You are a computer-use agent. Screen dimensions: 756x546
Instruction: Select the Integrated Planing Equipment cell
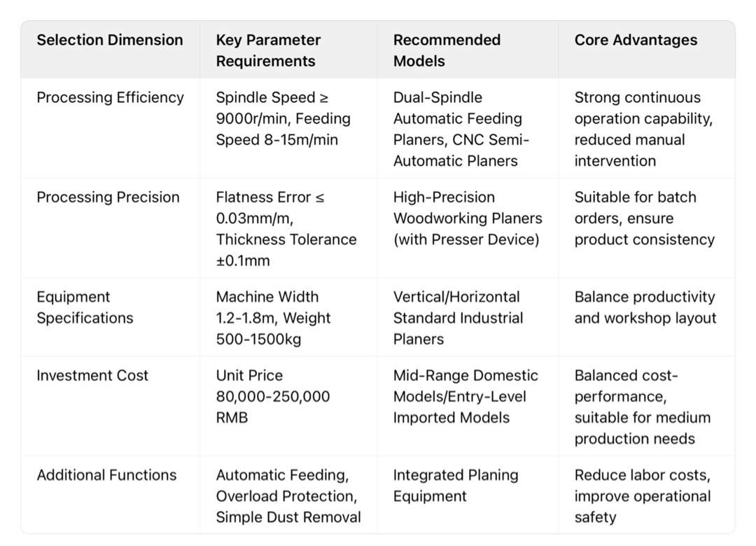455,486
